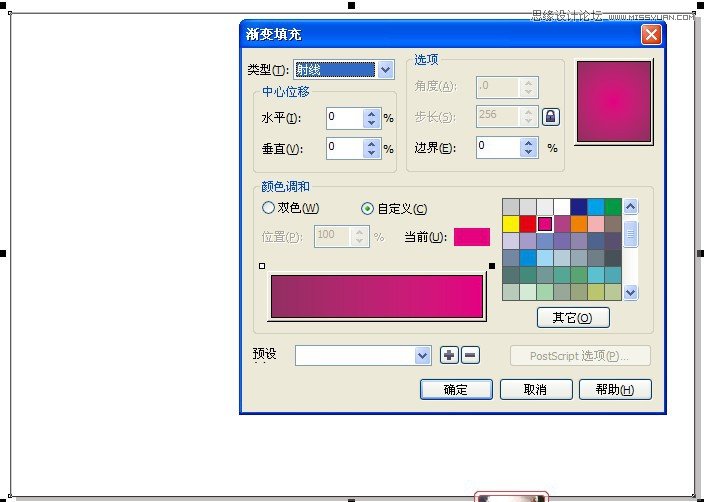
Task: Increase the 边界 percentage value
Action: 528,143
